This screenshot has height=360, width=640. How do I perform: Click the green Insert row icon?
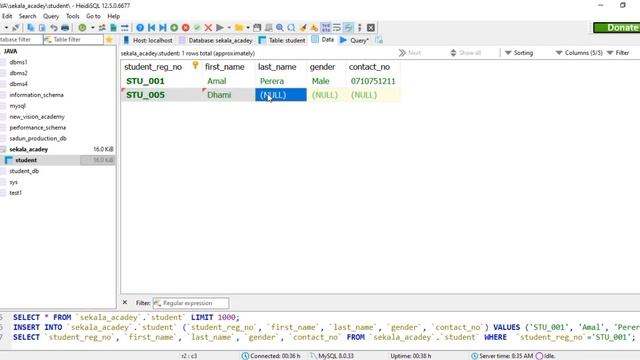point(174,28)
